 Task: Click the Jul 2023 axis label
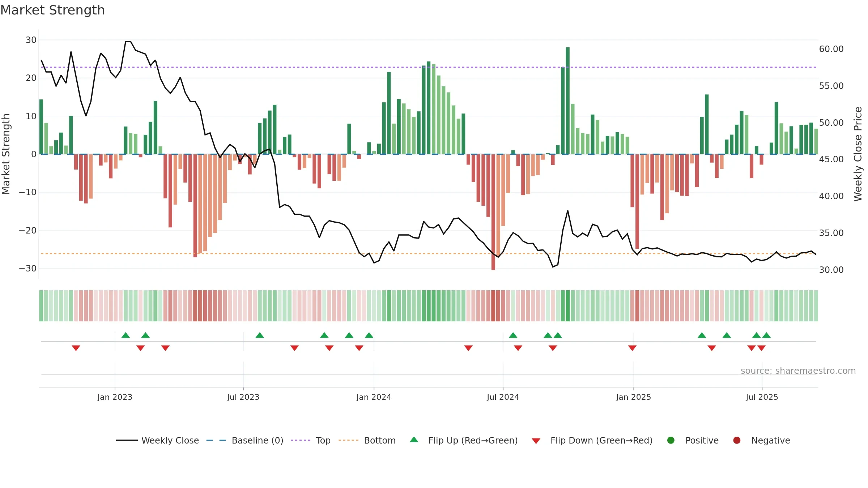[x=243, y=397]
